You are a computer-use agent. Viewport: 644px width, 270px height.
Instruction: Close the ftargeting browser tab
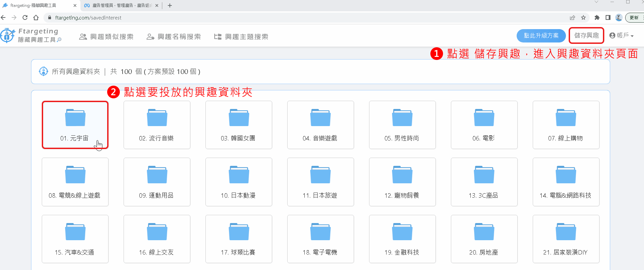pyautogui.click(x=75, y=5)
